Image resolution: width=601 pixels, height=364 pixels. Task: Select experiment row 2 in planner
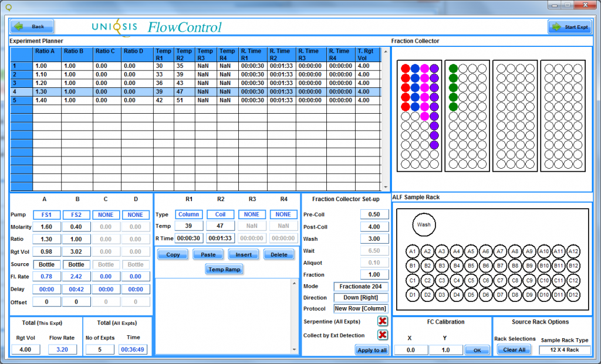click(x=21, y=75)
